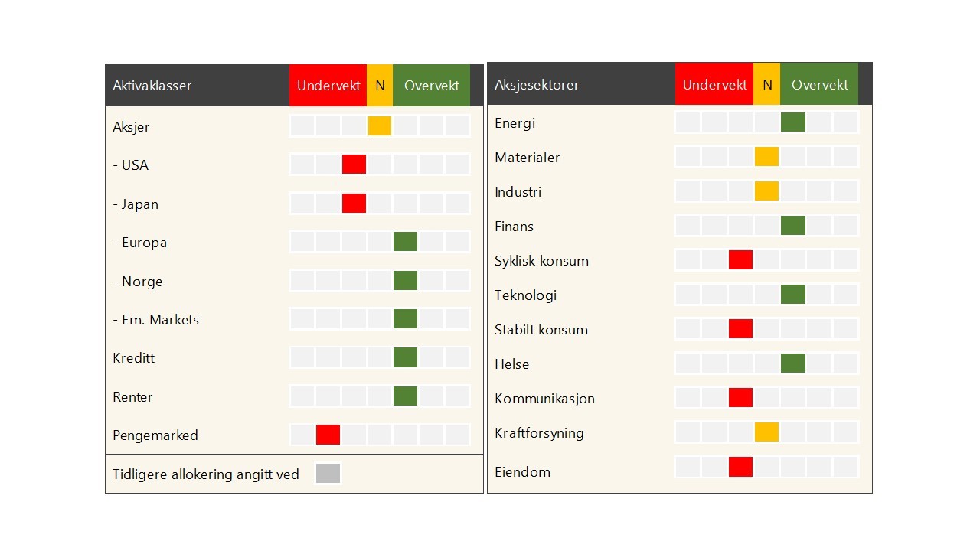The image size is (980, 551).
Task: Select the green box for Energi
Action: (x=793, y=122)
